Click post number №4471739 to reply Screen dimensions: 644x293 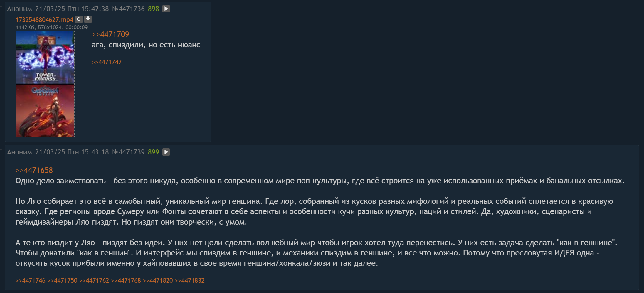tap(128, 152)
